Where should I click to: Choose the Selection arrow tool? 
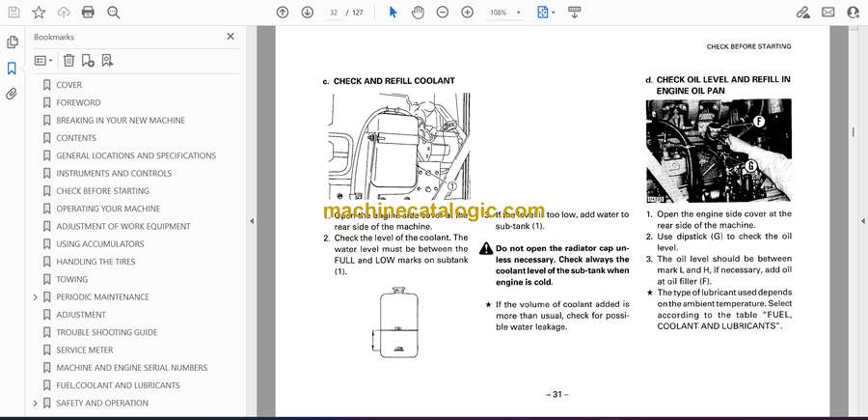click(x=393, y=13)
